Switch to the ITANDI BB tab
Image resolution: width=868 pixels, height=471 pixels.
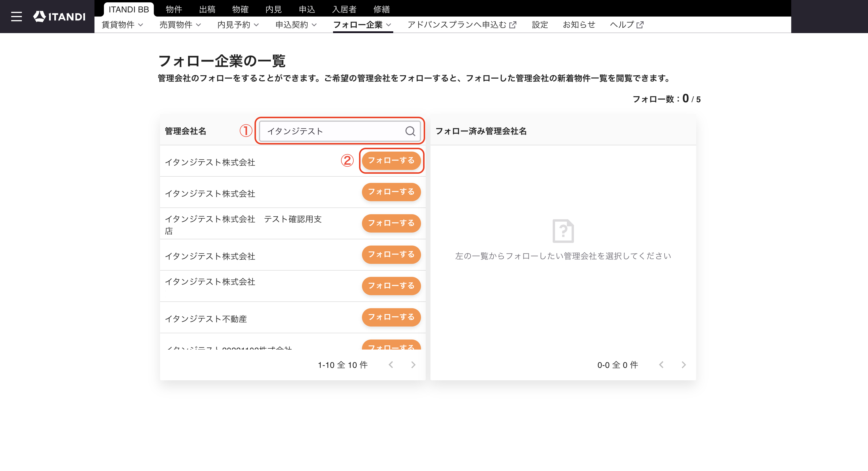pos(129,9)
